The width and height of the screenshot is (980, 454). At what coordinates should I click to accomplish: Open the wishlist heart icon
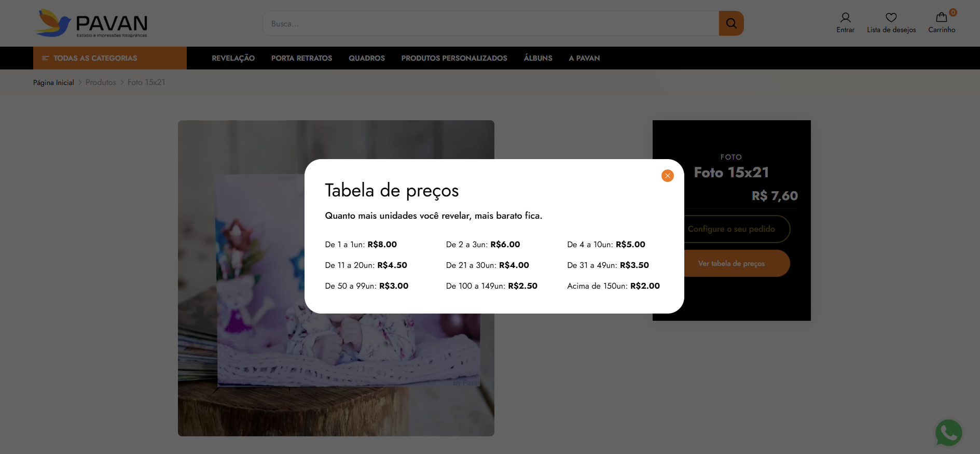click(x=891, y=18)
